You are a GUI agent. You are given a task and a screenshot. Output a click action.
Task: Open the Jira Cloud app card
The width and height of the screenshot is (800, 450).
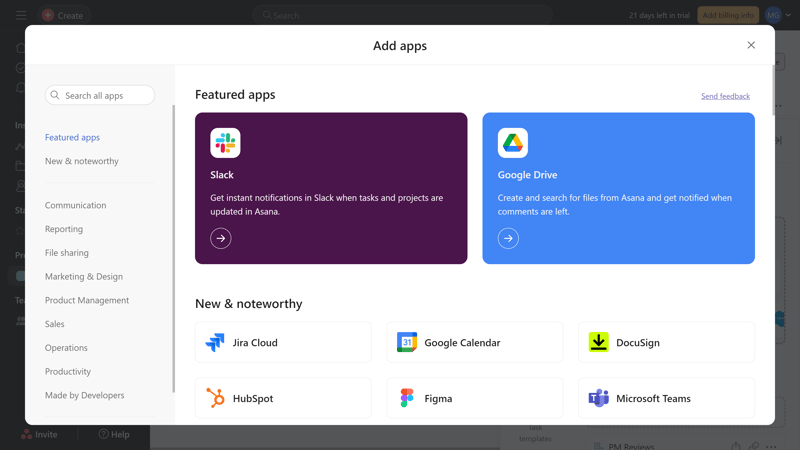coord(283,342)
